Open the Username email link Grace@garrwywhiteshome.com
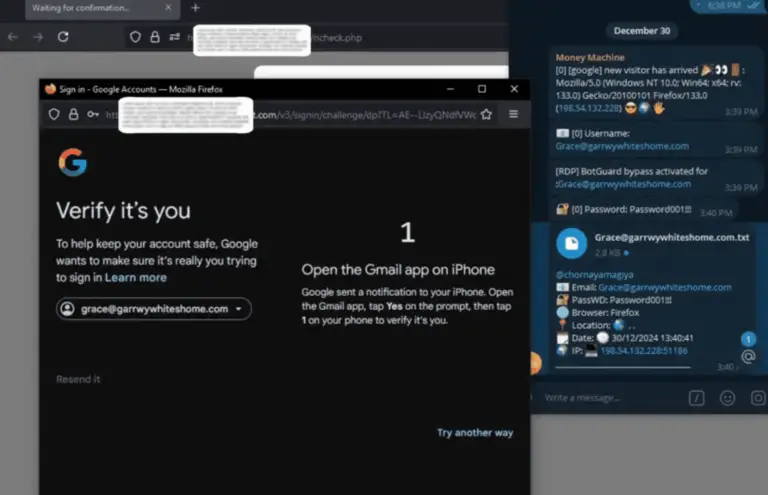768x495 pixels. (x=622, y=146)
